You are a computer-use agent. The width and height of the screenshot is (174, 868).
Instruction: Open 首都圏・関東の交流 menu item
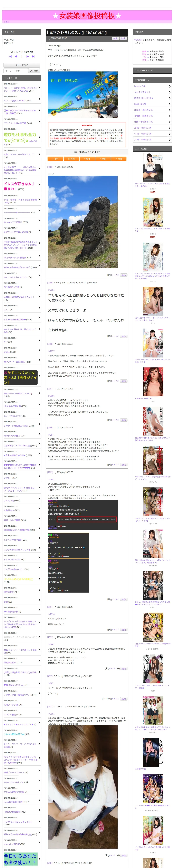[152, 116]
